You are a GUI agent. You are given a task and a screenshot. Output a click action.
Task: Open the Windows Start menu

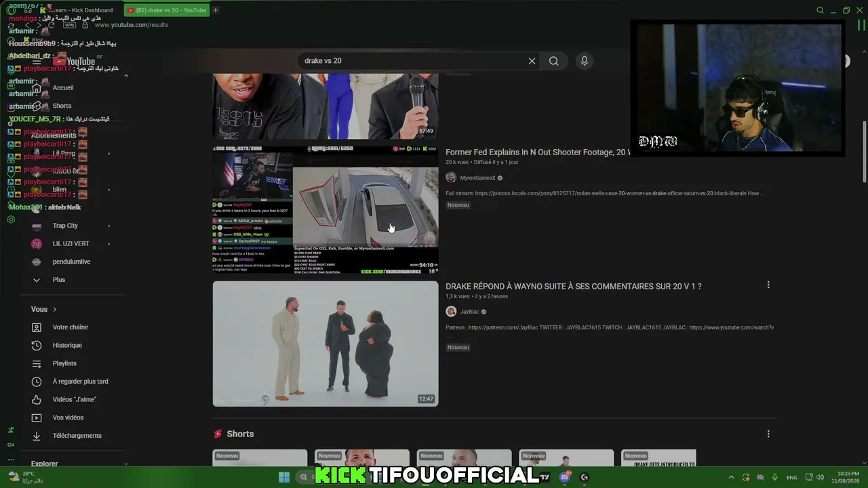[x=284, y=477]
